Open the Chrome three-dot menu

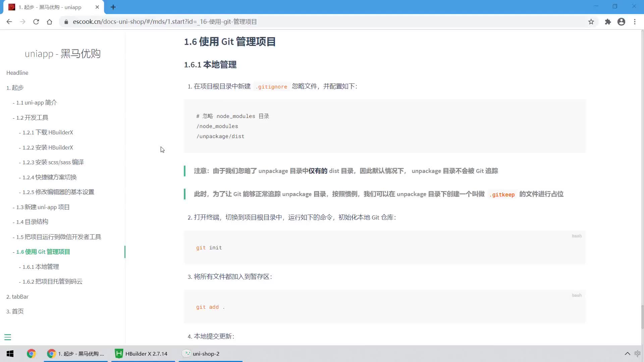coord(635,22)
